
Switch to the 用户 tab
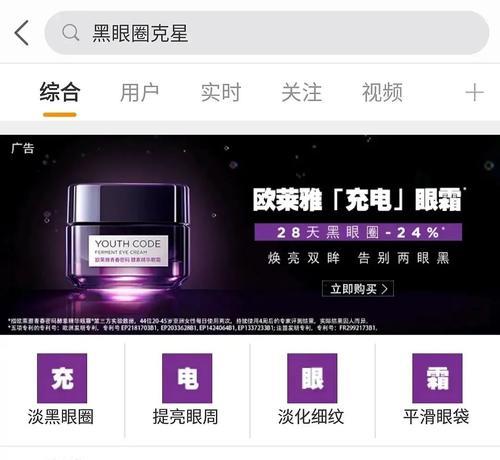click(140, 92)
